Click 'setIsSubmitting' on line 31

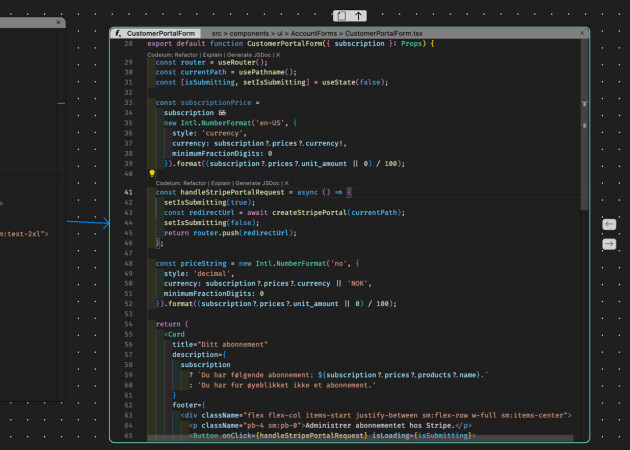274,82
